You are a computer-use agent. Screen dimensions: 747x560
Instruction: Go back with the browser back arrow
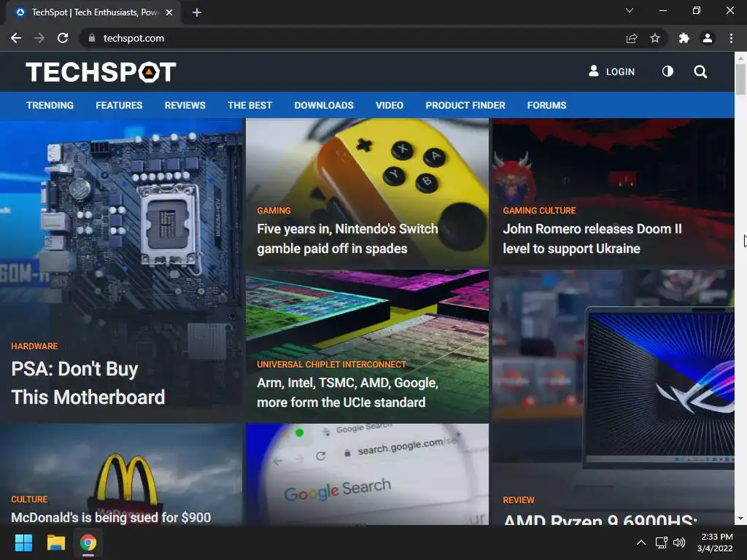point(16,38)
